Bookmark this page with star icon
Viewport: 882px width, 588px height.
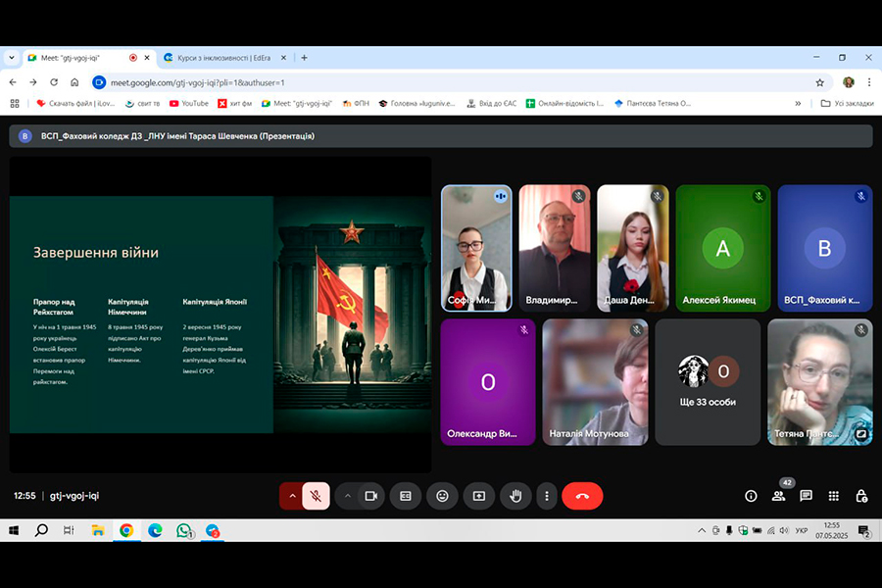[x=819, y=82]
